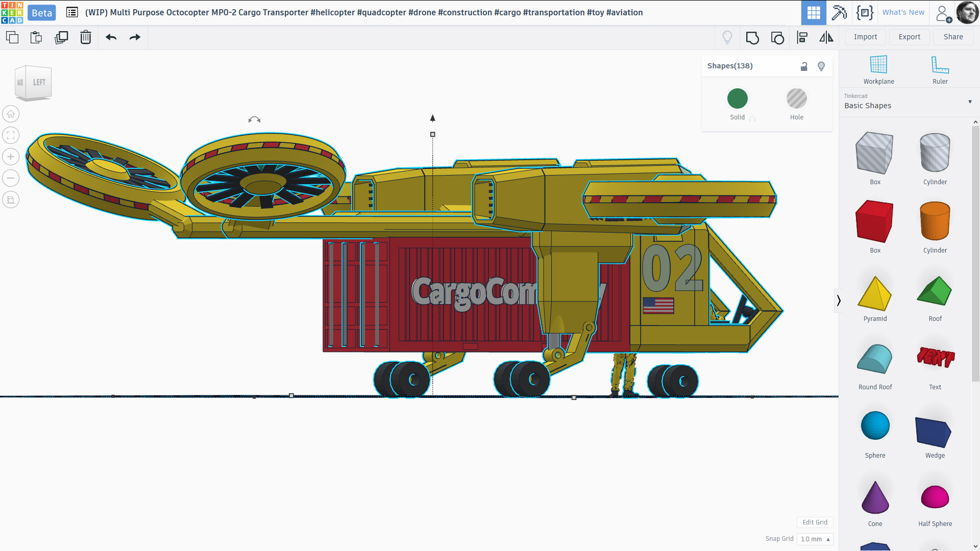This screenshot has width=980, height=551.
Task: Open the Blocks pickaxe mode
Action: (839, 12)
